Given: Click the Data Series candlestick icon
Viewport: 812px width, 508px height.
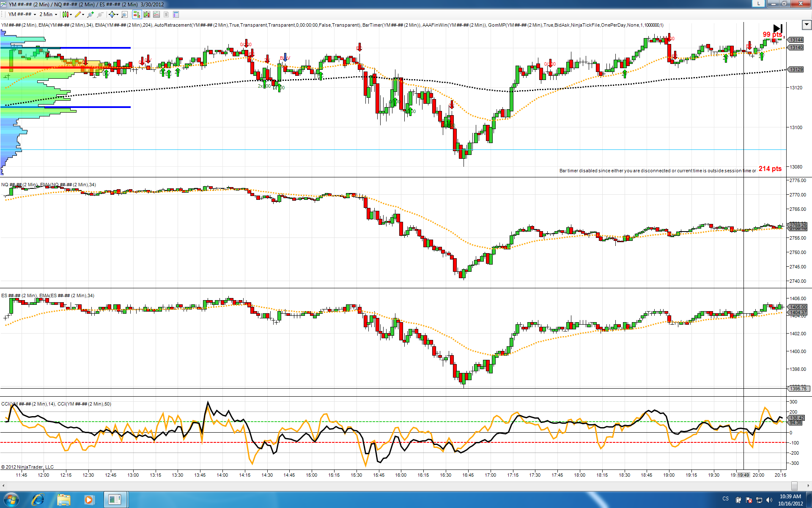Looking at the screenshot, I should pos(147,14).
